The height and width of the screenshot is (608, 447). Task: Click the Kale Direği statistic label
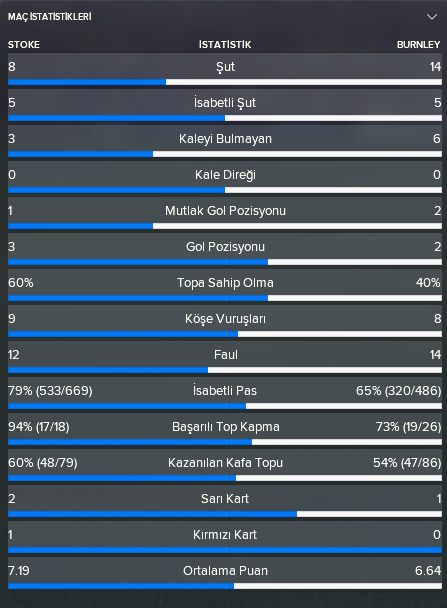click(x=225, y=174)
